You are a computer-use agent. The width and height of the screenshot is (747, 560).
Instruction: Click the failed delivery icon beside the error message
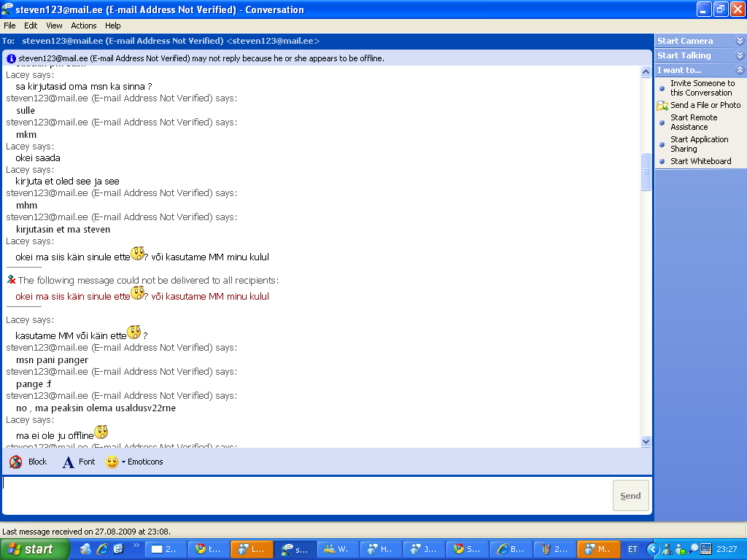click(x=11, y=280)
